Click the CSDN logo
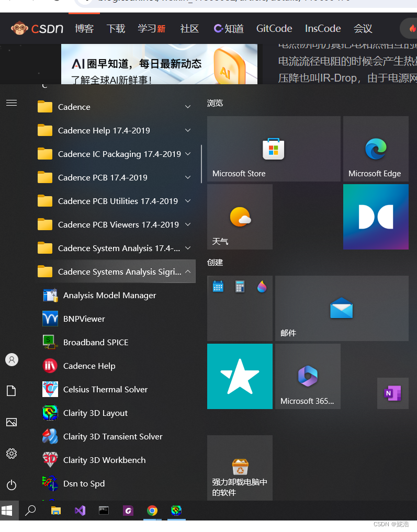 37,28
